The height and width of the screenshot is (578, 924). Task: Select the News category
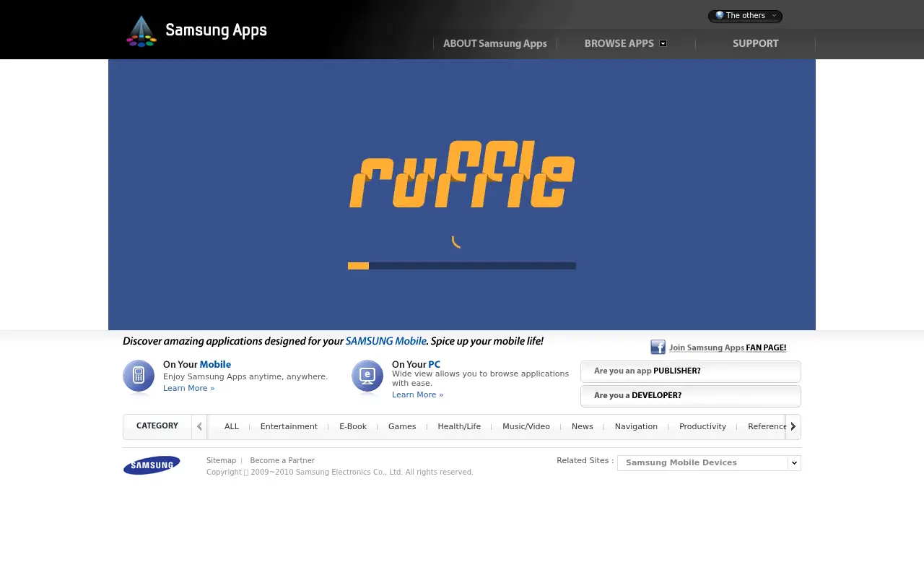coord(583,426)
